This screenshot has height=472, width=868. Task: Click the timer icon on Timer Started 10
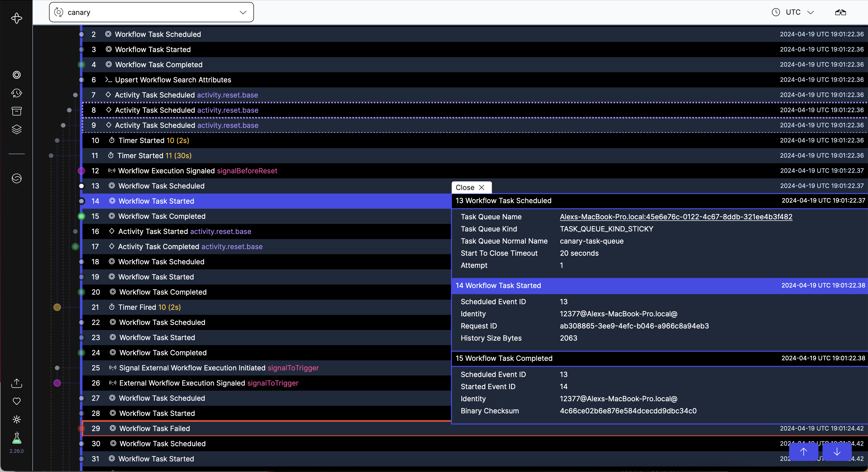click(112, 140)
